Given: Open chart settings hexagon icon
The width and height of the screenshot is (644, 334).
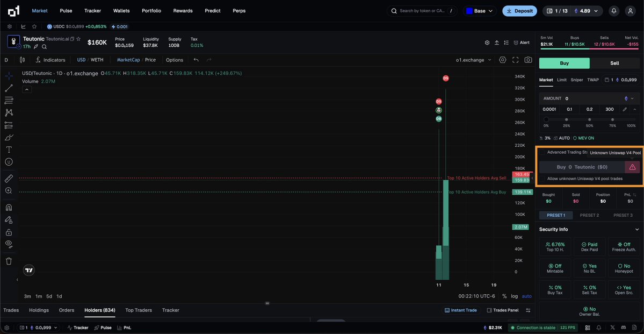Looking at the screenshot, I should click(x=502, y=60).
